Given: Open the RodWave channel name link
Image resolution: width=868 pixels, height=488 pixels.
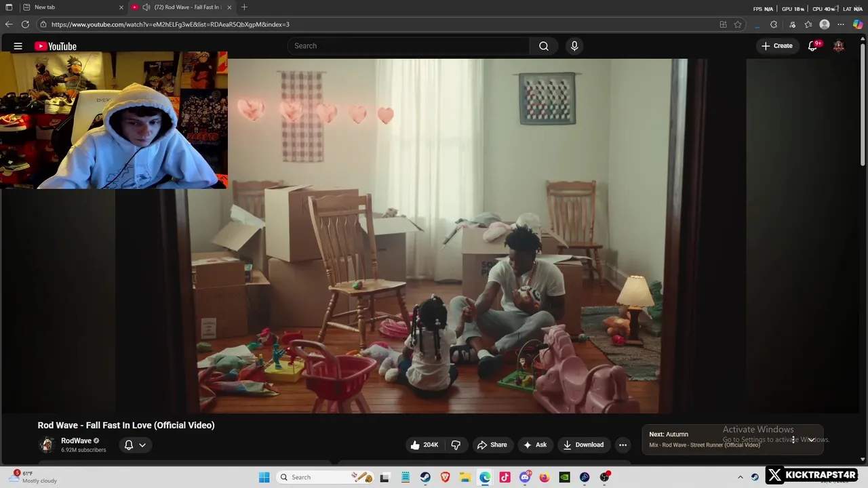Looking at the screenshot, I should [x=76, y=441].
